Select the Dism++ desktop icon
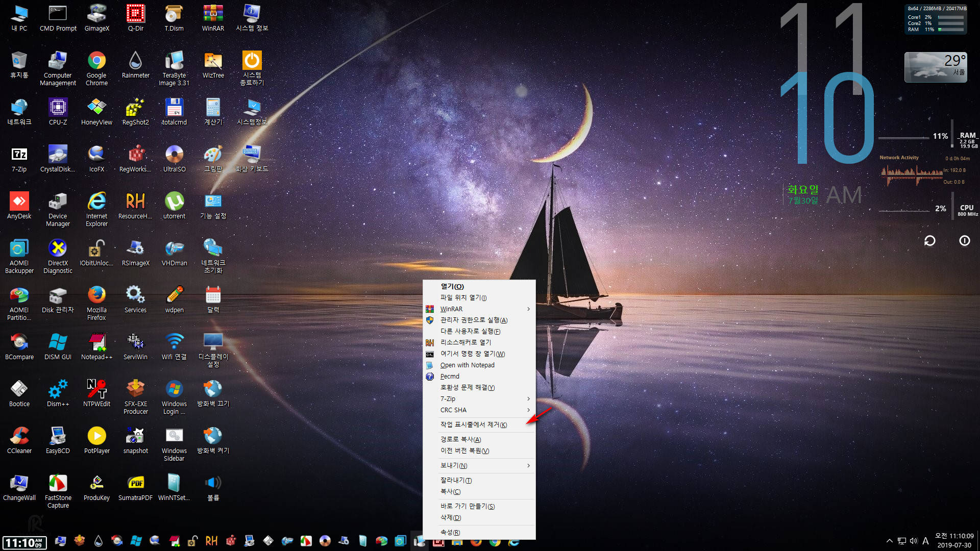Viewport: 980px width, 551px height. tap(58, 393)
